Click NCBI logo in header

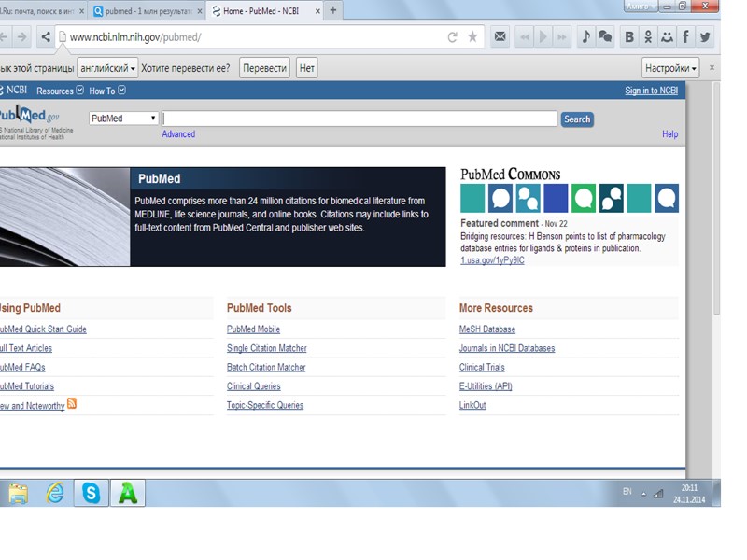tap(13, 90)
